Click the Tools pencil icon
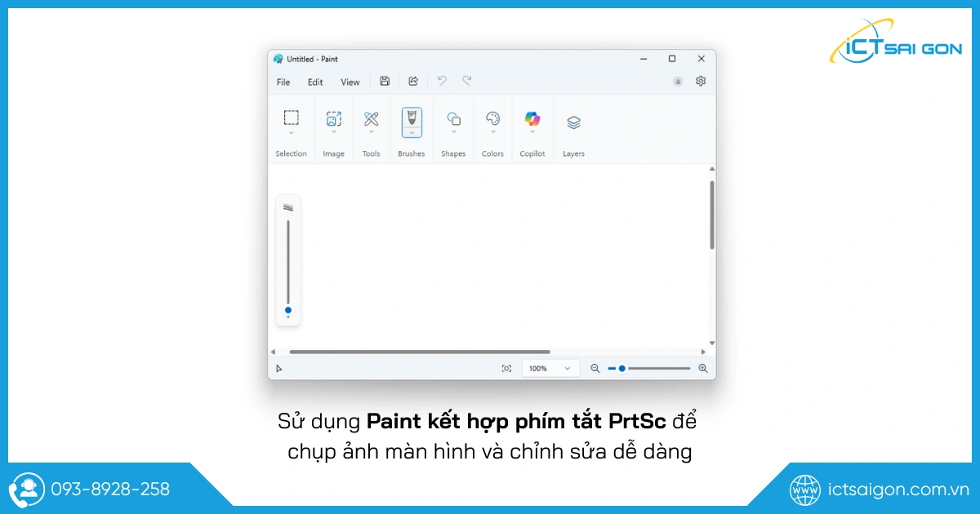This screenshot has height=514, width=980. [371, 118]
